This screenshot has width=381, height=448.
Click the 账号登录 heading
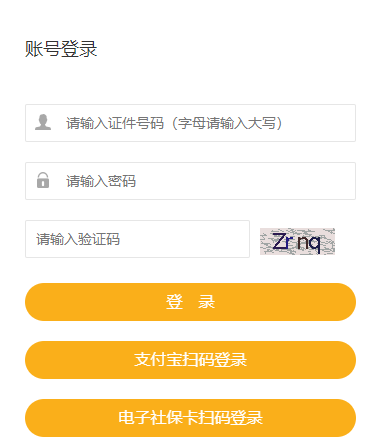coord(61,49)
